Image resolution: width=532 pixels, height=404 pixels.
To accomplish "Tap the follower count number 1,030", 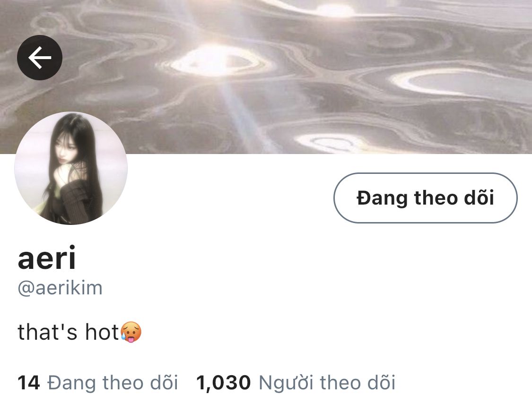I will click(224, 383).
